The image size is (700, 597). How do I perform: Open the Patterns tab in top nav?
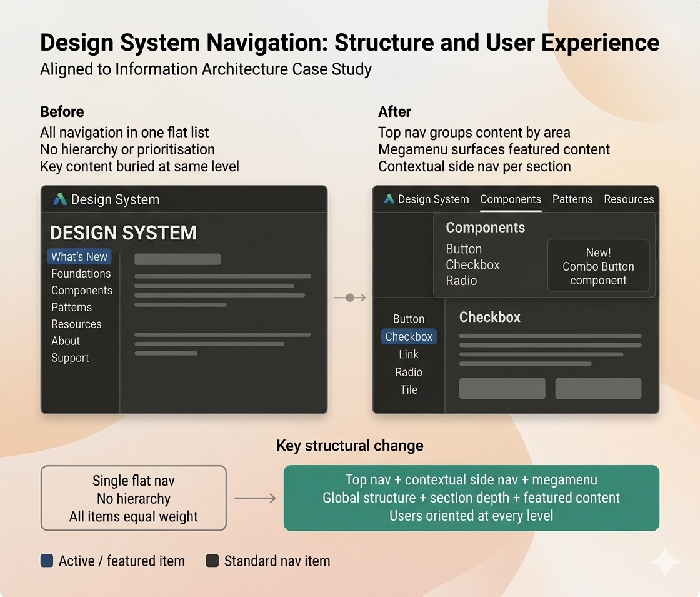tap(572, 199)
